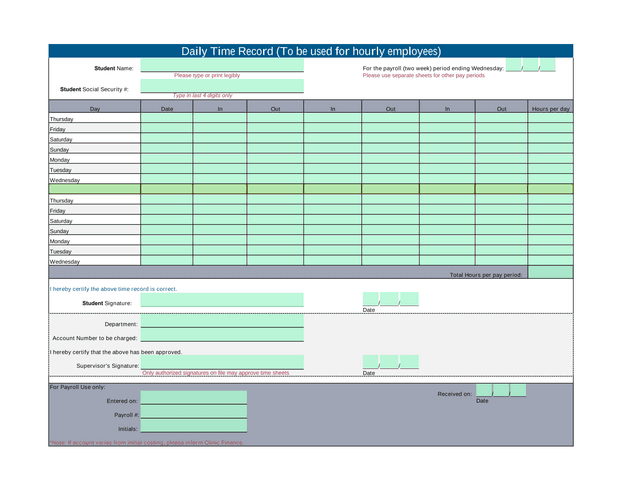
Task: Click the Payroll # field
Action: coord(193,412)
